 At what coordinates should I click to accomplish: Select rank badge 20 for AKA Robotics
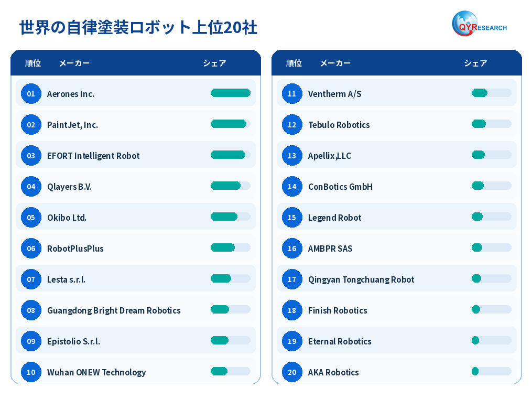tap(292, 372)
